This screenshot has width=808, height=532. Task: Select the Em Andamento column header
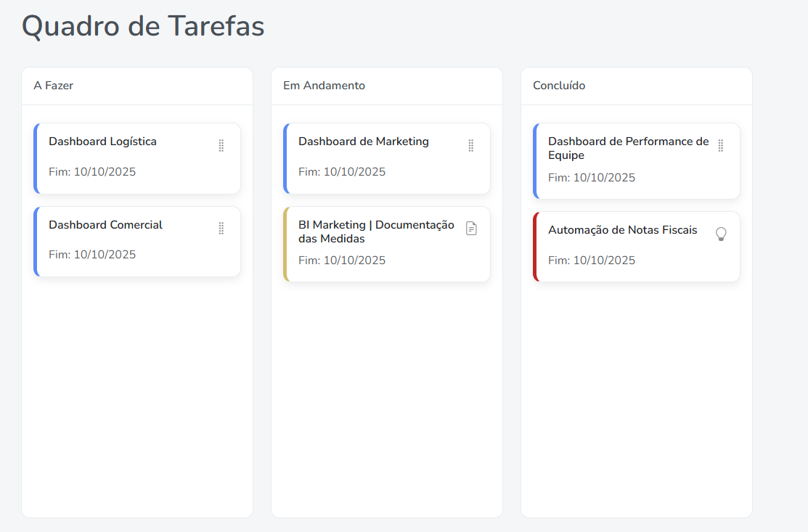pyautogui.click(x=324, y=86)
